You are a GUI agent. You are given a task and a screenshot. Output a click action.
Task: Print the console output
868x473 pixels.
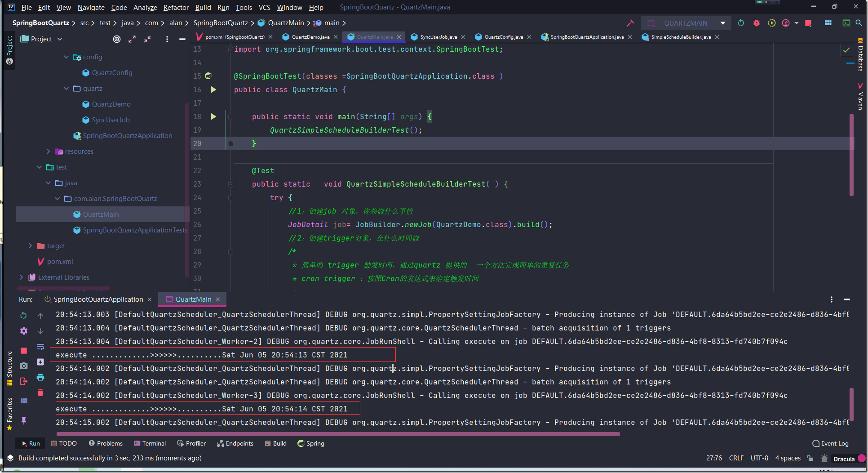40,377
